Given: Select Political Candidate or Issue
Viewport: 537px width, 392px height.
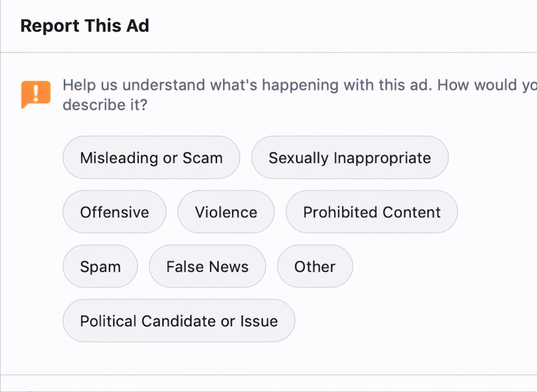Looking at the screenshot, I should 179,321.
